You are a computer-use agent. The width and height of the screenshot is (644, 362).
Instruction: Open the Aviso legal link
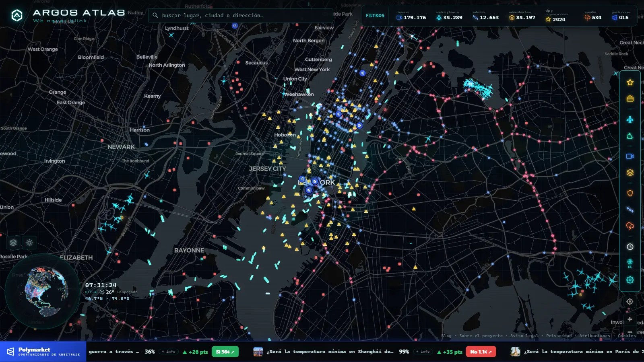(524, 335)
